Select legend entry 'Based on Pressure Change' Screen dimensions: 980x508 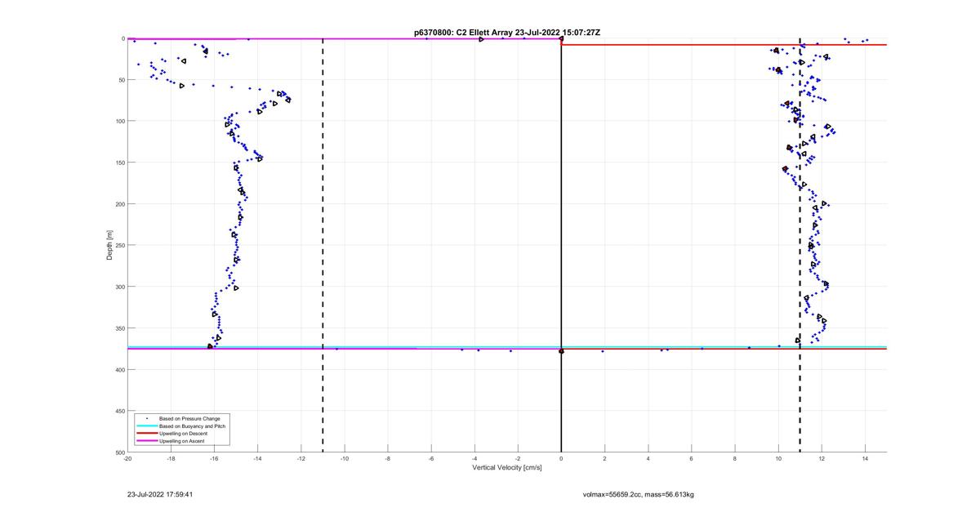click(x=189, y=419)
